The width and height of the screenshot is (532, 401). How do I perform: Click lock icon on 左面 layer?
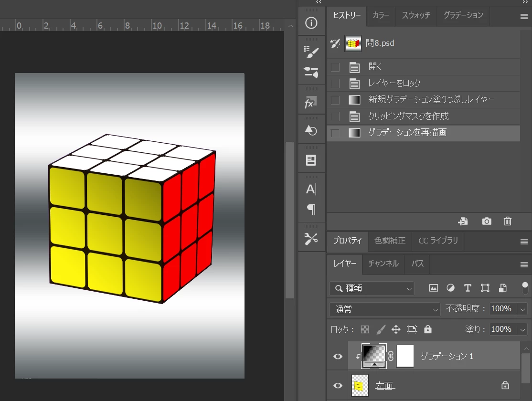tap(505, 385)
